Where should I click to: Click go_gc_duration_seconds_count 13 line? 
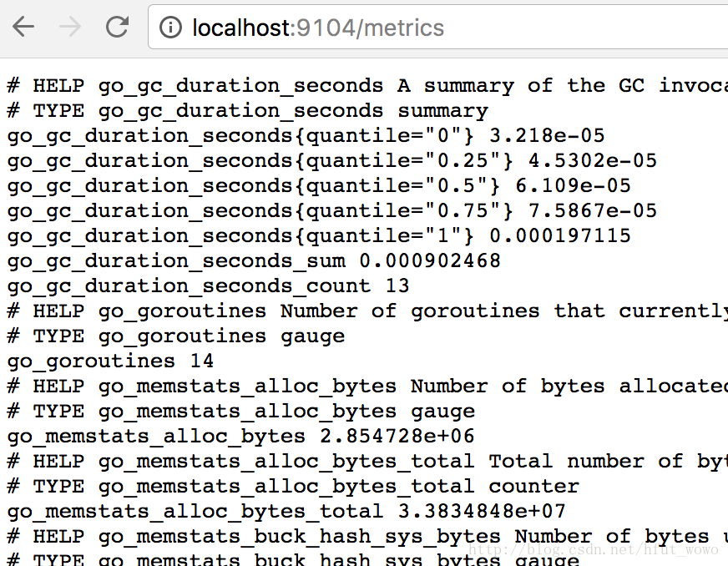[209, 287]
